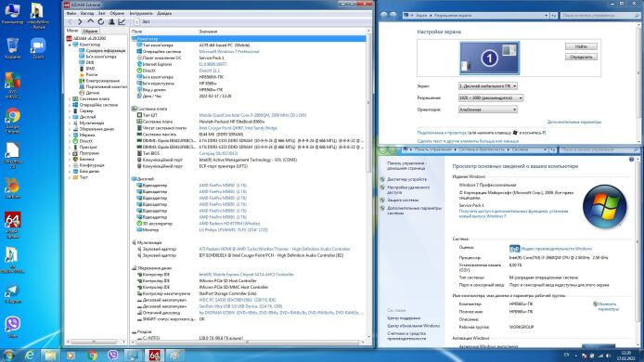Switch to the Обране tab in AIDA64 sidebar
The width and height of the screenshot is (644, 362).
(90, 31)
